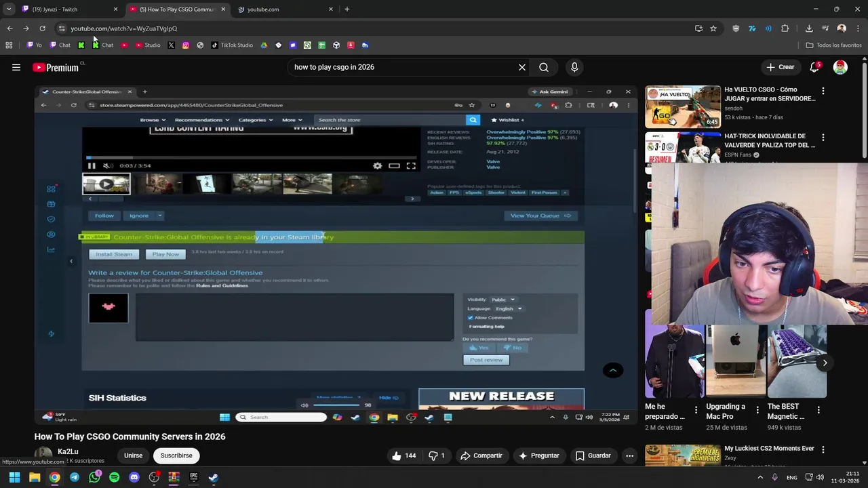The height and width of the screenshot is (488, 868).
Task: Open options for The BEST Magnetic short
Action: pyautogui.click(x=818, y=410)
